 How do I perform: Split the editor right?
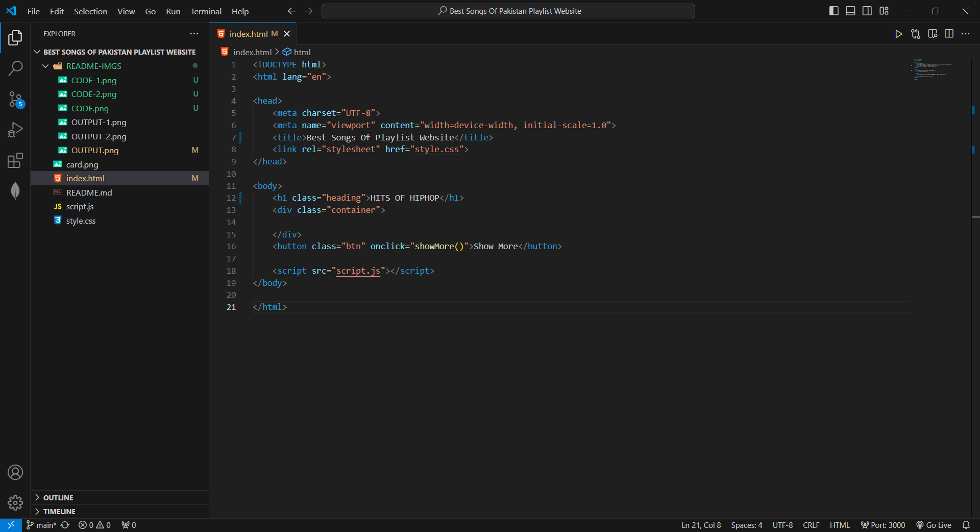(x=949, y=34)
